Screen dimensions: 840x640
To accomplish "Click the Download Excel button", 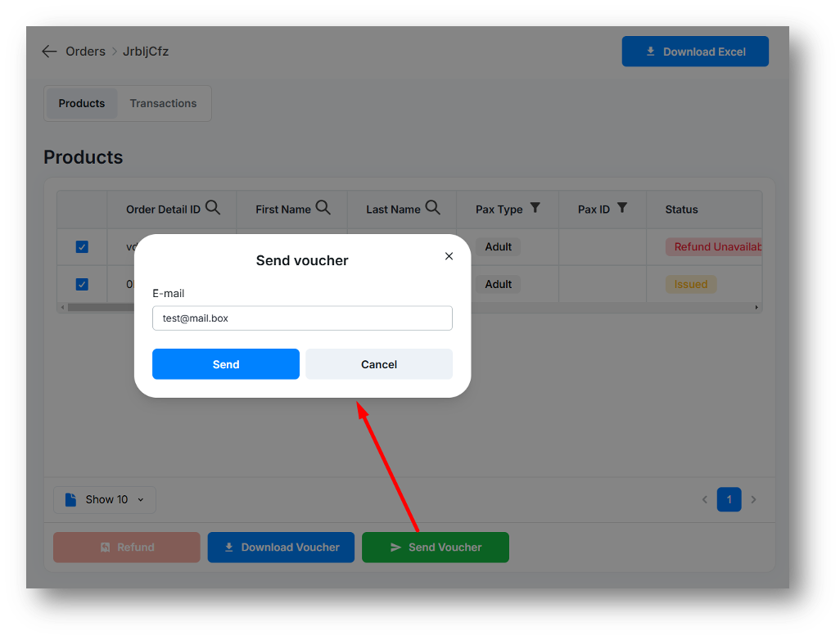I will [695, 52].
